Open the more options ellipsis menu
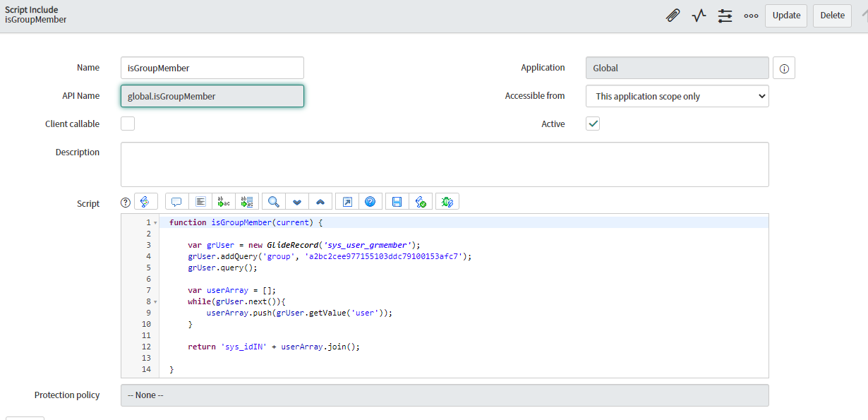The image size is (868, 420). pyautogui.click(x=751, y=16)
